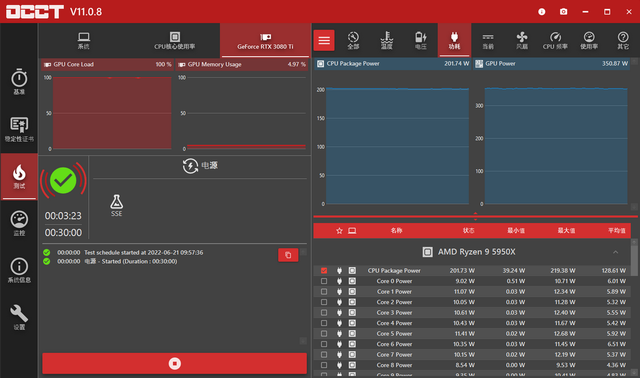640x378 pixels.
Task: Open the 稳定性证书 certificate section
Action: (x=19, y=129)
